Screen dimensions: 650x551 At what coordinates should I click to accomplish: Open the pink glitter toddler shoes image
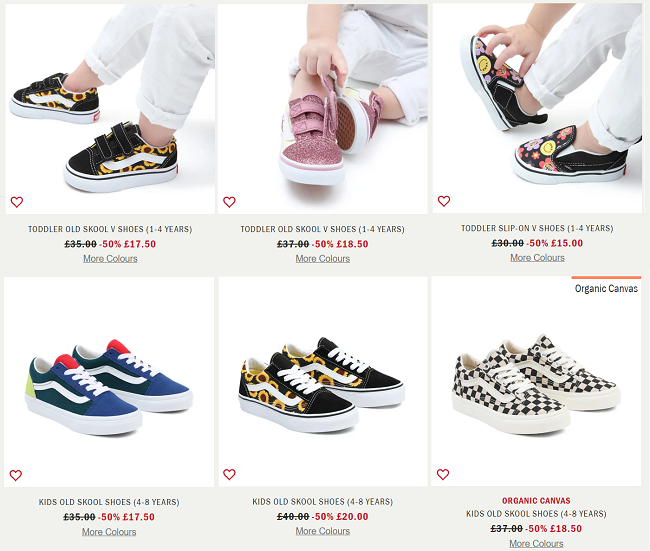[323, 109]
